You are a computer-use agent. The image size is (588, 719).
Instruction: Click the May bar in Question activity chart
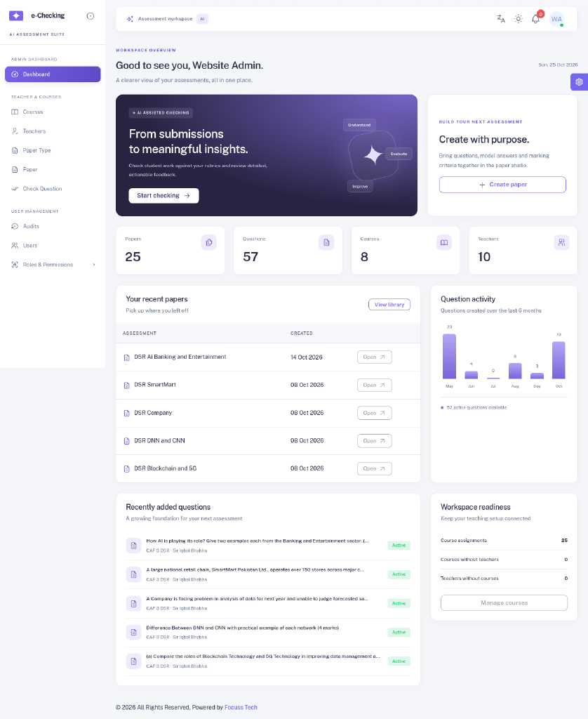coord(449,356)
